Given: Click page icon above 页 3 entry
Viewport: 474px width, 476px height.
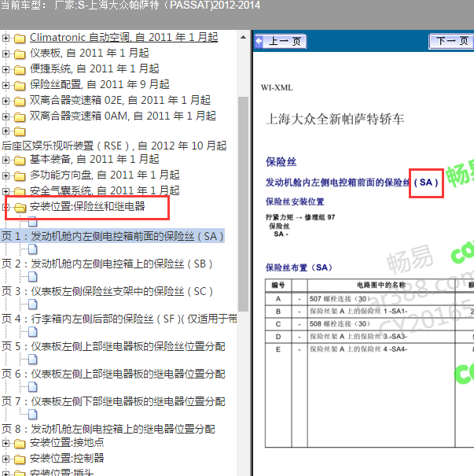Looking at the screenshot, I should click(x=33, y=277).
